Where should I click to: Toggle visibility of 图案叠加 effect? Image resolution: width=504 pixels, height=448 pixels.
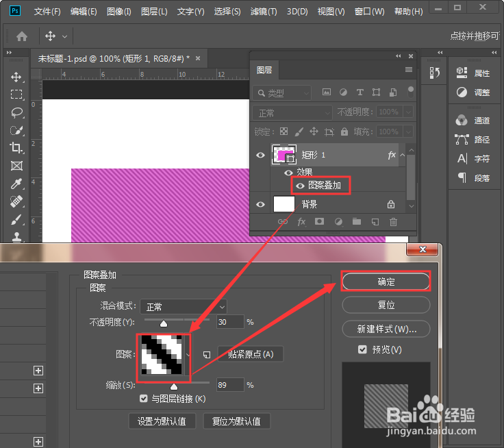[300, 186]
